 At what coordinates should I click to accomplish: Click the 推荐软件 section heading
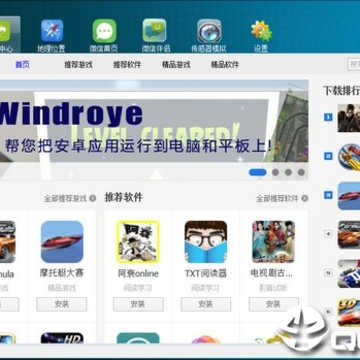click(x=124, y=197)
